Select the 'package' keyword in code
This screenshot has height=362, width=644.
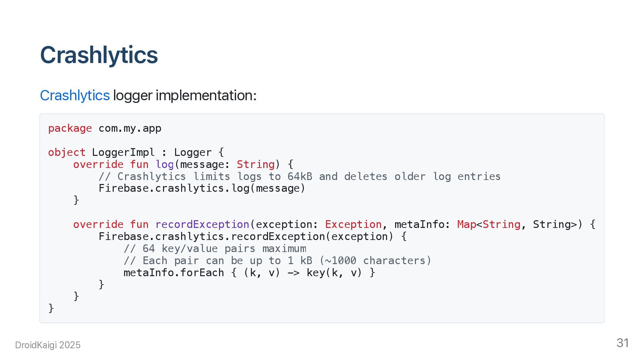click(70, 128)
